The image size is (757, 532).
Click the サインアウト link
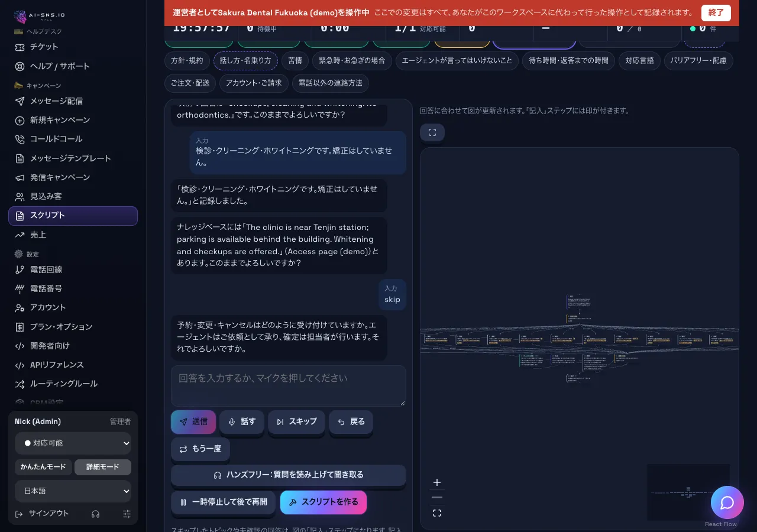[48, 514]
